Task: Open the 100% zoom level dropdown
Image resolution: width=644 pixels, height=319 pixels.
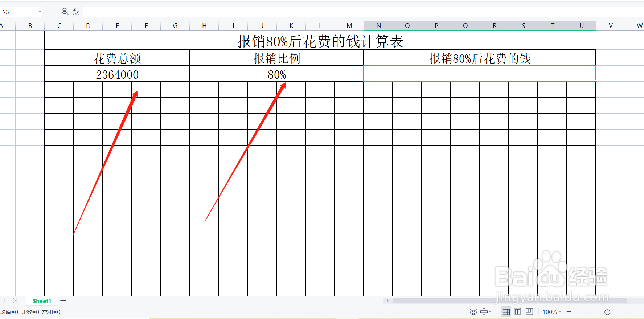Action: (x=552, y=312)
